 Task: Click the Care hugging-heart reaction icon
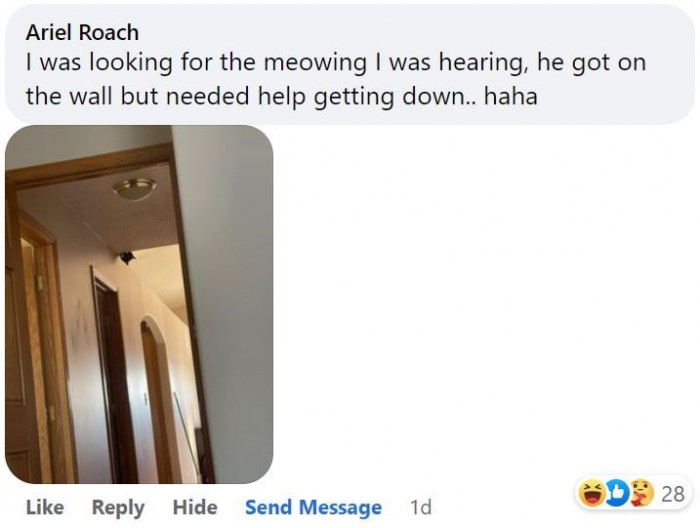tap(642, 494)
